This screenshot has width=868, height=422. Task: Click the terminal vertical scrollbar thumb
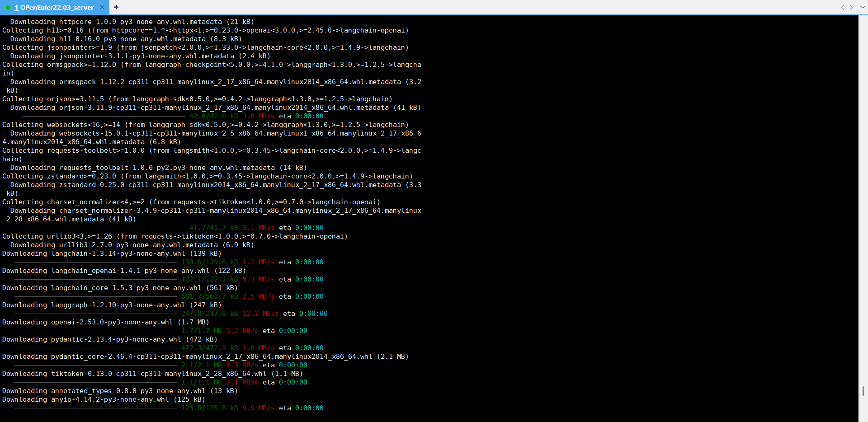point(863,391)
